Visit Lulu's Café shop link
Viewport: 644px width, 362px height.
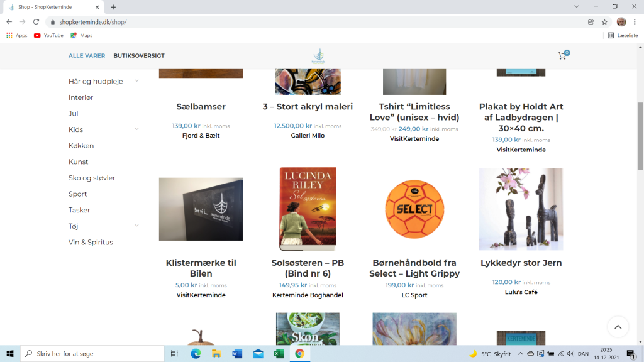pyautogui.click(x=521, y=292)
